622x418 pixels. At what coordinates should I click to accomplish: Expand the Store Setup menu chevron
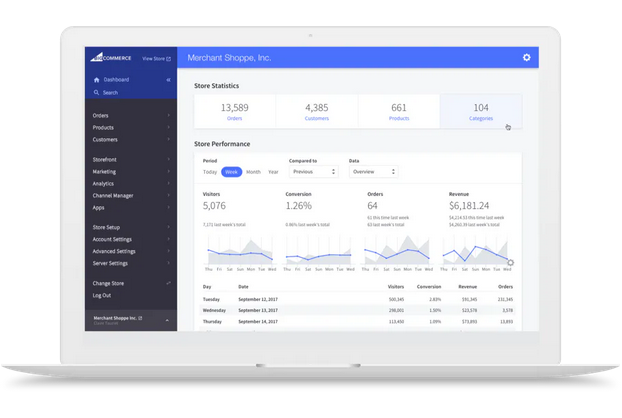[x=169, y=227]
